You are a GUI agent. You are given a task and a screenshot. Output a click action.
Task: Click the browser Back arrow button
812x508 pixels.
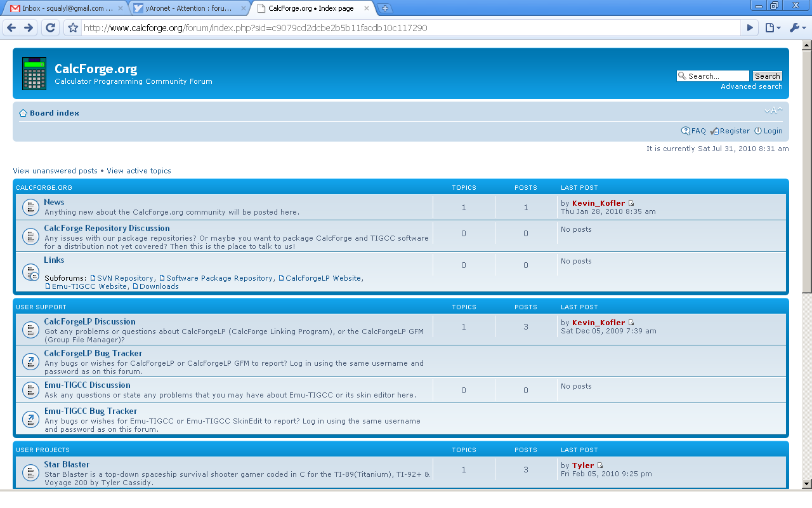pos(11,28)
